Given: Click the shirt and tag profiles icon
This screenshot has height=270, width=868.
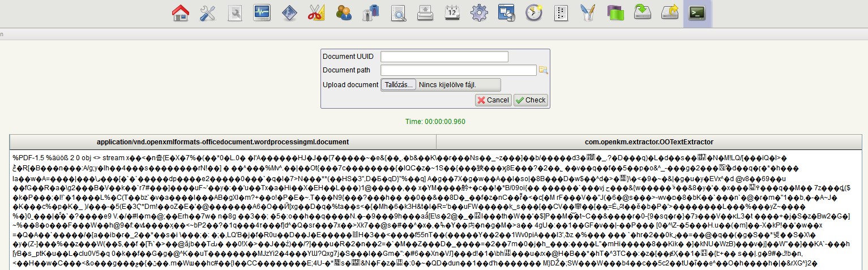Looking at the screenshot, I should tap(371, 13).
